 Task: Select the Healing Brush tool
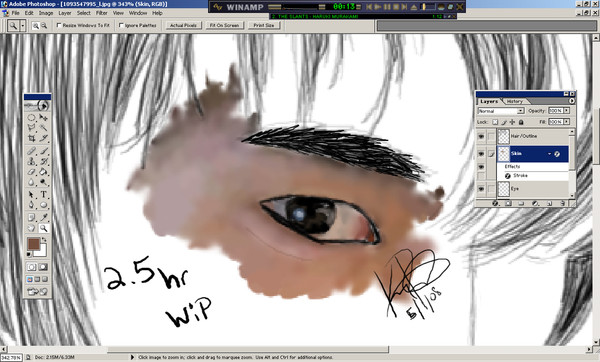[x=31, y=151]
